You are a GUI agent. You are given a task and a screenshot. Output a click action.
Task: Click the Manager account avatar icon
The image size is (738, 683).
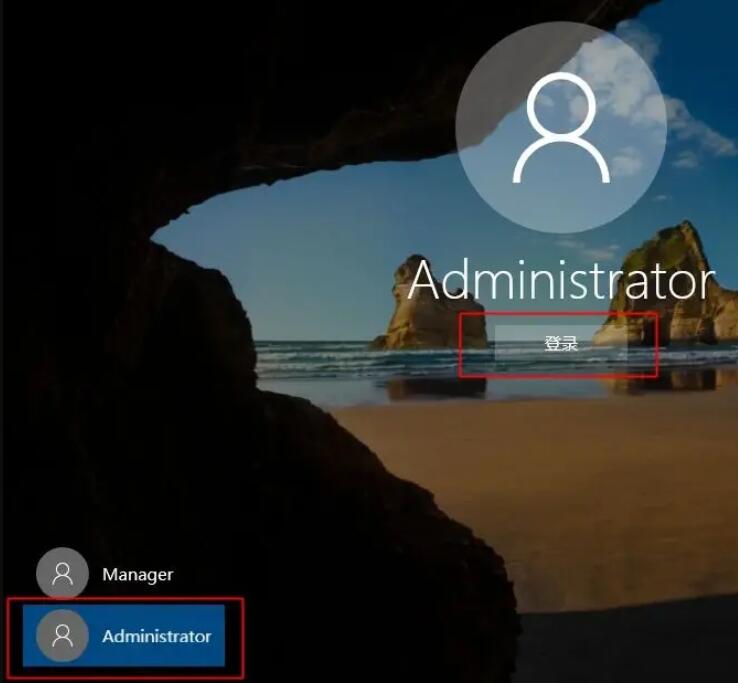62,574
